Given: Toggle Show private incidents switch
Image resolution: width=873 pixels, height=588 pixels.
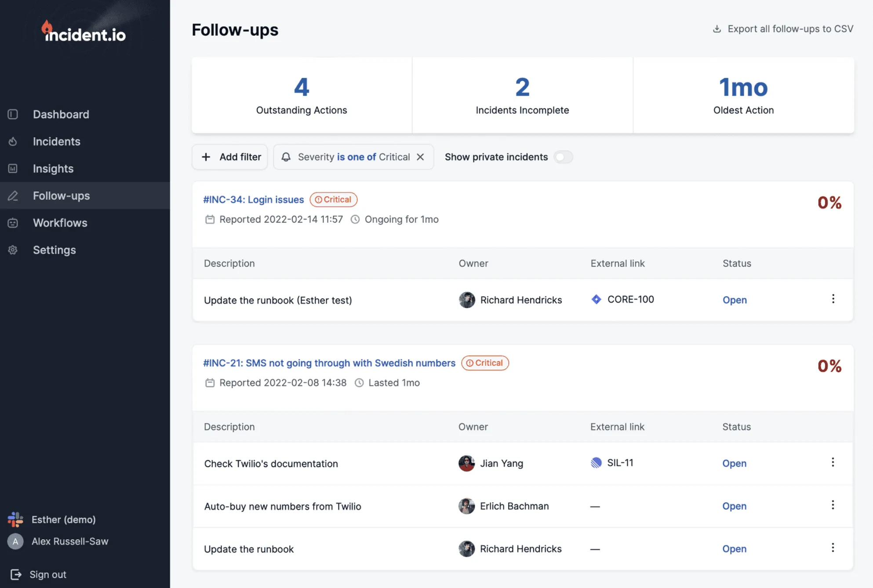Looking at the screenshot, I should click(x=563, y=157).
